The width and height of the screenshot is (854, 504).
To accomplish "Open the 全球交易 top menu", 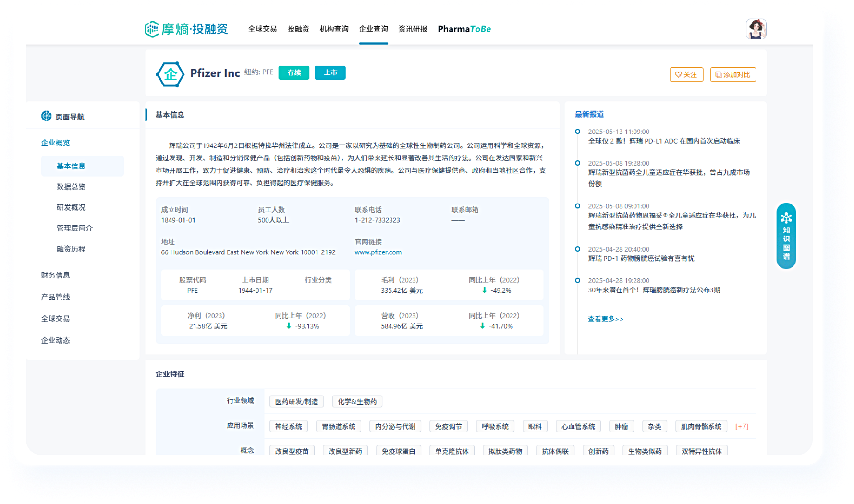I will pos(262,29).
